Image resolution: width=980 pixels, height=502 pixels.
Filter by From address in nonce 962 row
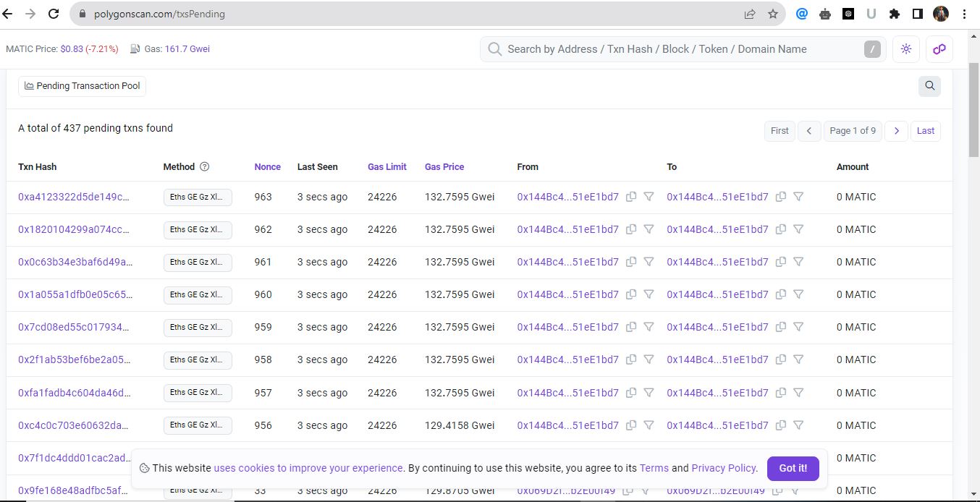click(649, 229)
